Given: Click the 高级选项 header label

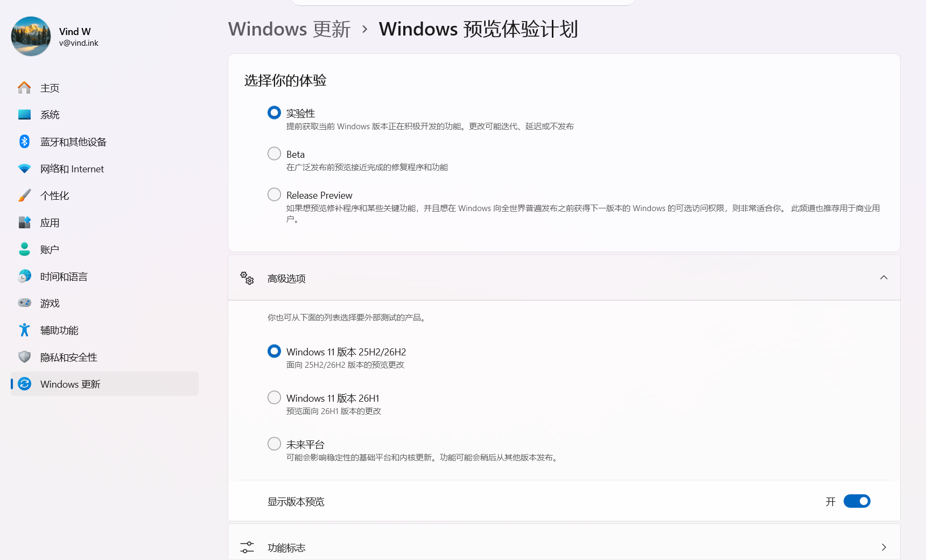Looking at the screenshot, I should click(x=286, y=278).
